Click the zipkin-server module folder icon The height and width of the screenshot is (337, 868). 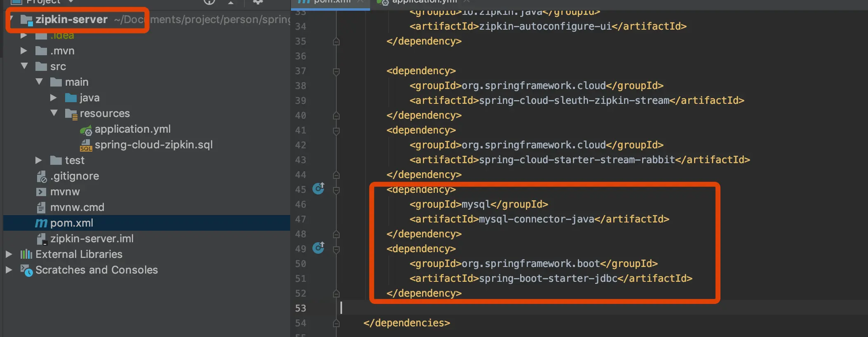(26, 20)
